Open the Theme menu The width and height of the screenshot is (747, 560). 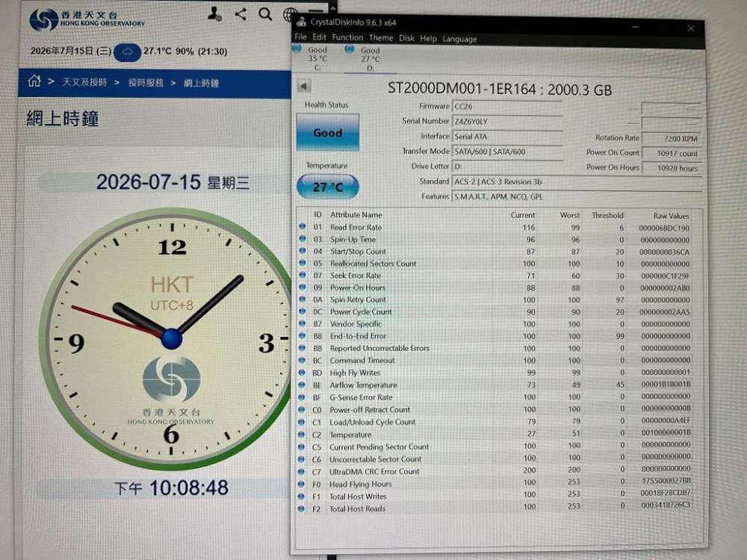pyautogui.click(x=381, y=37)
